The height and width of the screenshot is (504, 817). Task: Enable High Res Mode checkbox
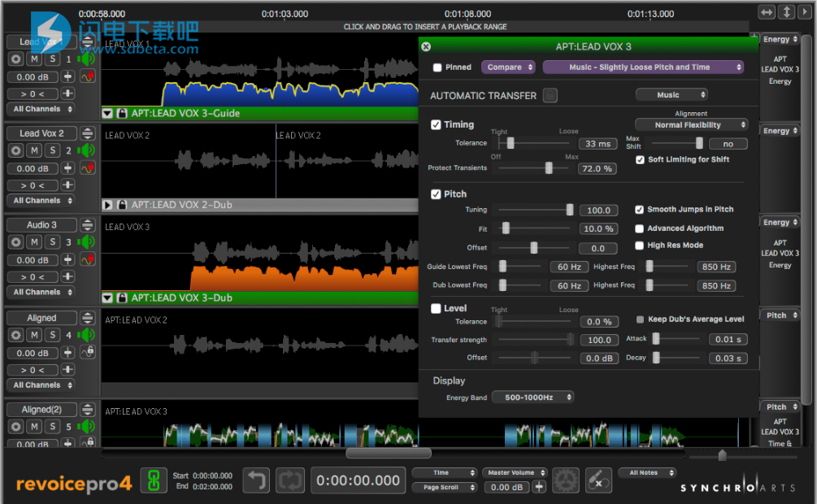point(639,245)
